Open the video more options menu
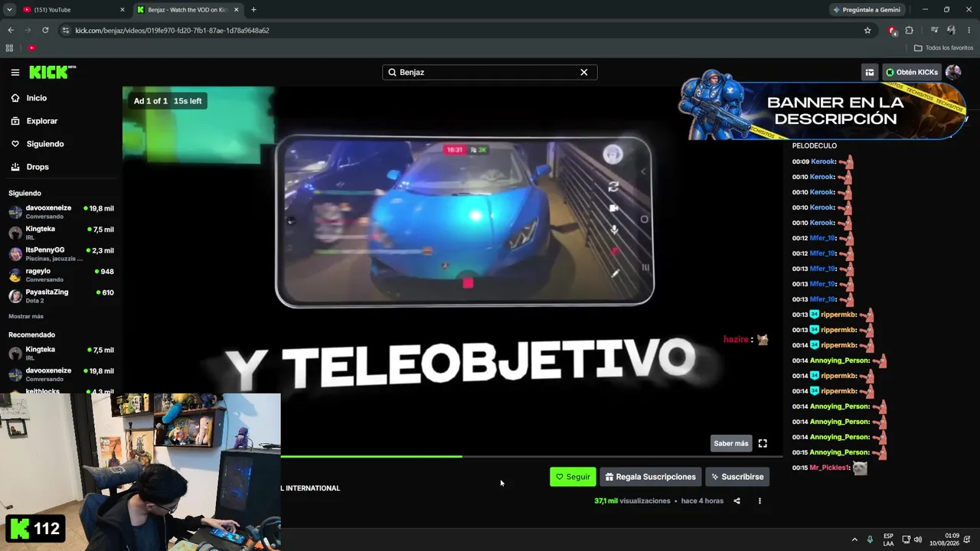 [759, 501]
